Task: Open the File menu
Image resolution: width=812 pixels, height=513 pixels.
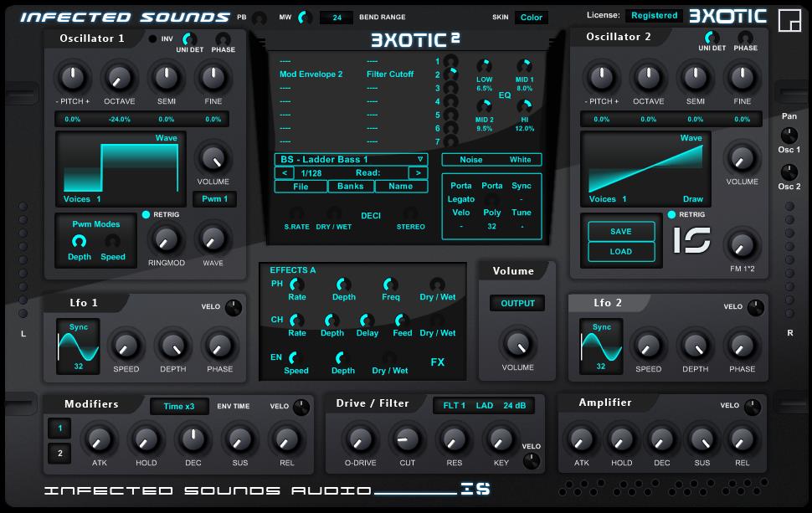Action: [301, 187]
